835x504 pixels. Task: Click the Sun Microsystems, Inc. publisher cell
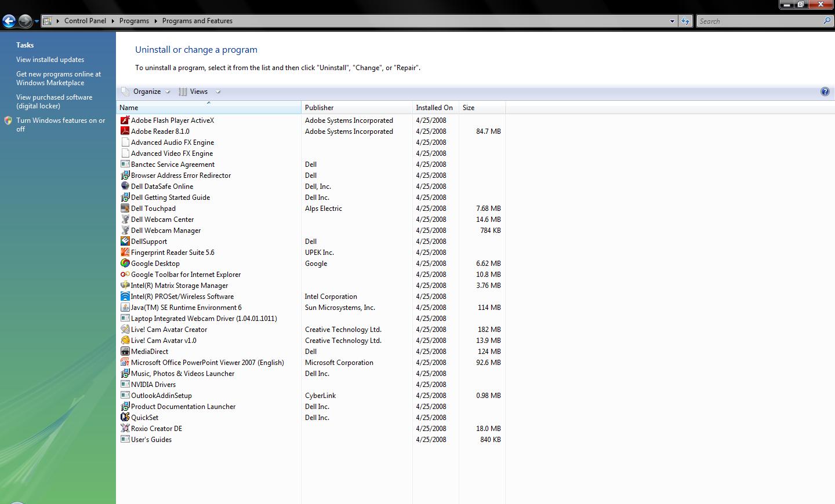340,307
